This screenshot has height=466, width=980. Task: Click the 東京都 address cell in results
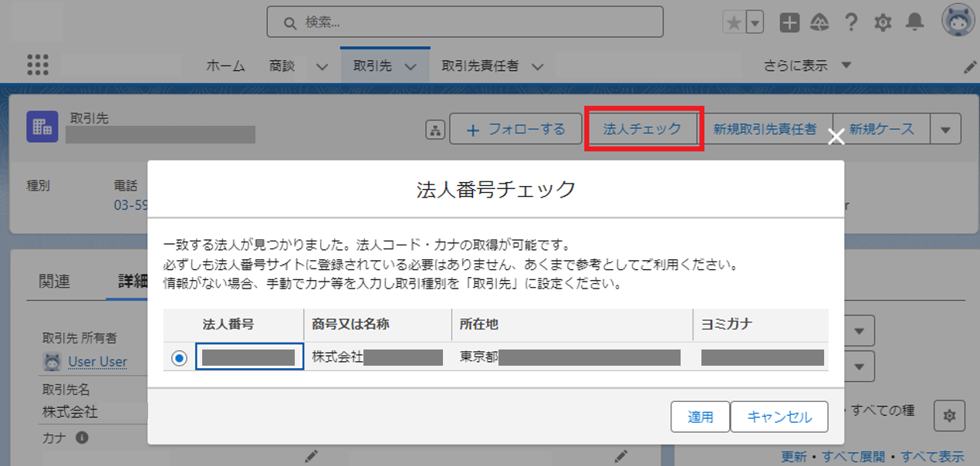[572, 357]
